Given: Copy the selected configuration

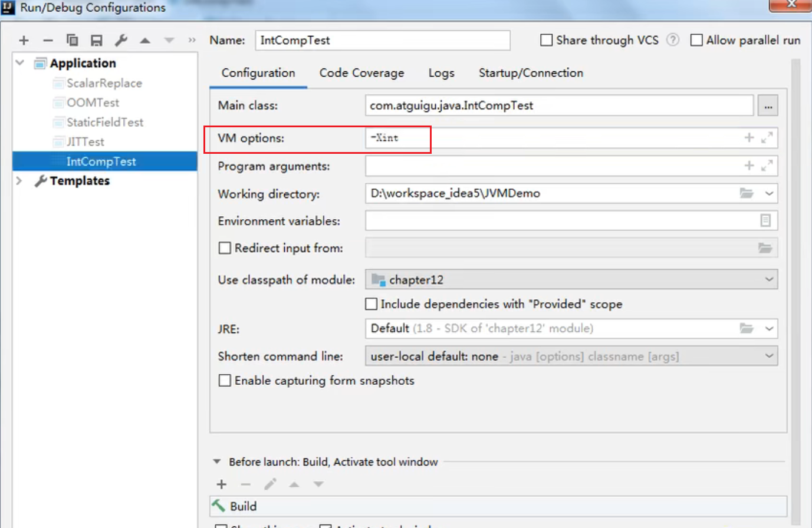Looking at the screenshot, I should tap(72, 40).
